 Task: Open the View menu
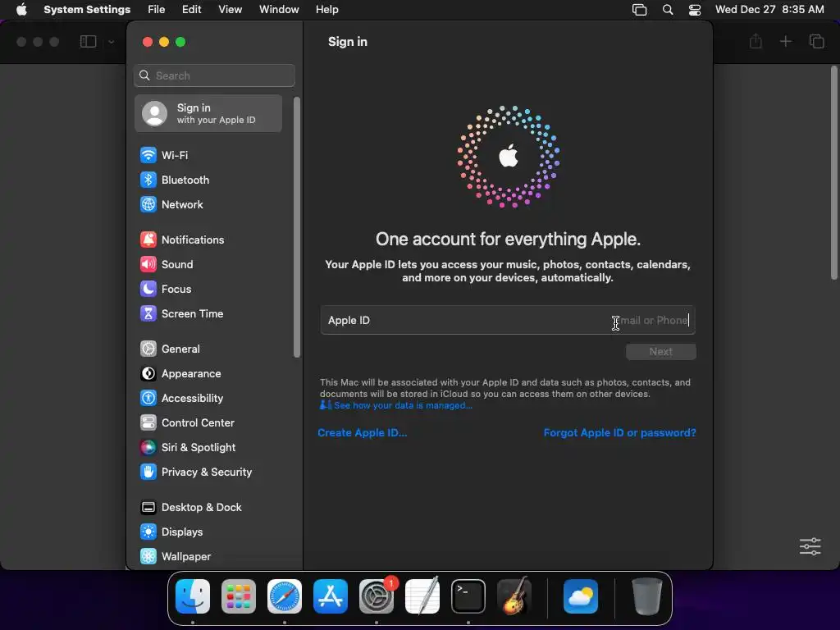[230, 10]
